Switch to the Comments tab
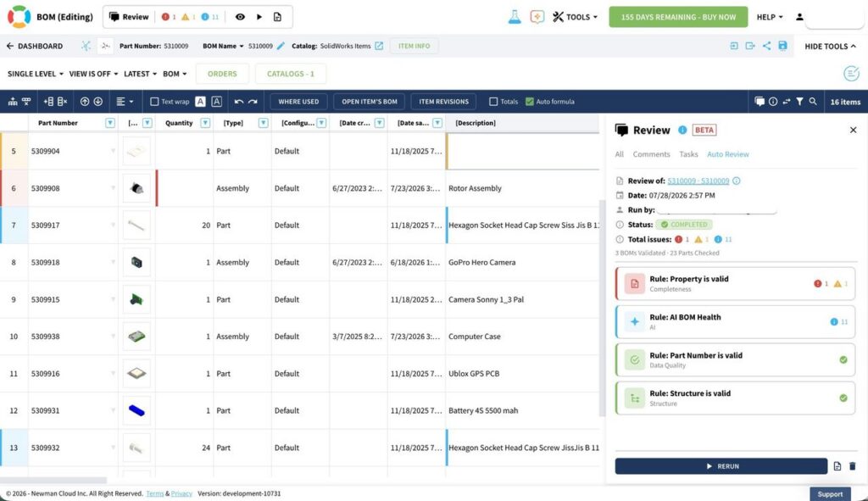 pos(651,154)
